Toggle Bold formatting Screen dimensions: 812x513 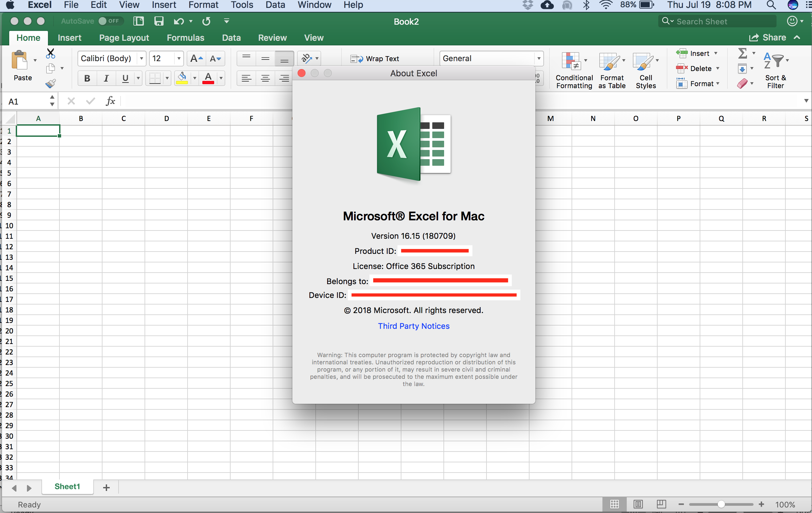pos(87,78)
